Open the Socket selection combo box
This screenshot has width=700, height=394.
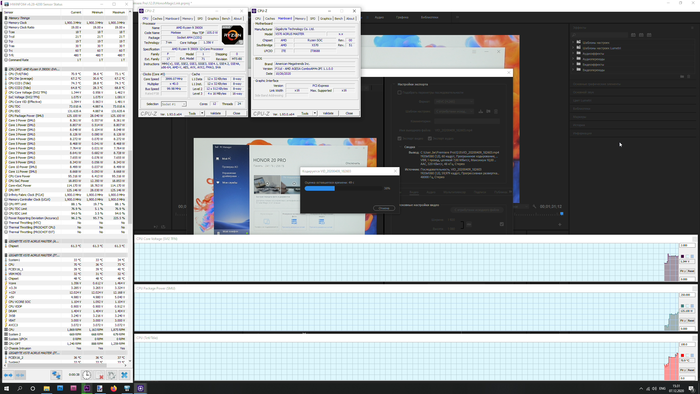click(173, 104)
